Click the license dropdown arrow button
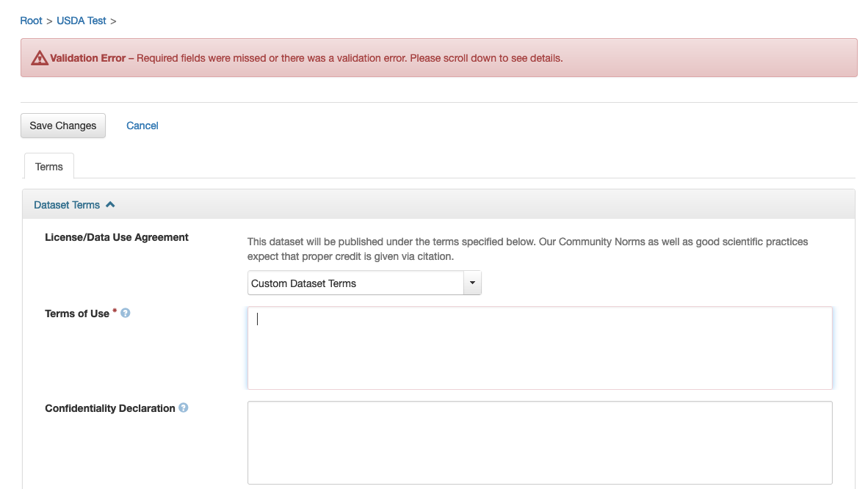Image resolution: width=868 pixels, height=489 pixels. click(472, 283)
